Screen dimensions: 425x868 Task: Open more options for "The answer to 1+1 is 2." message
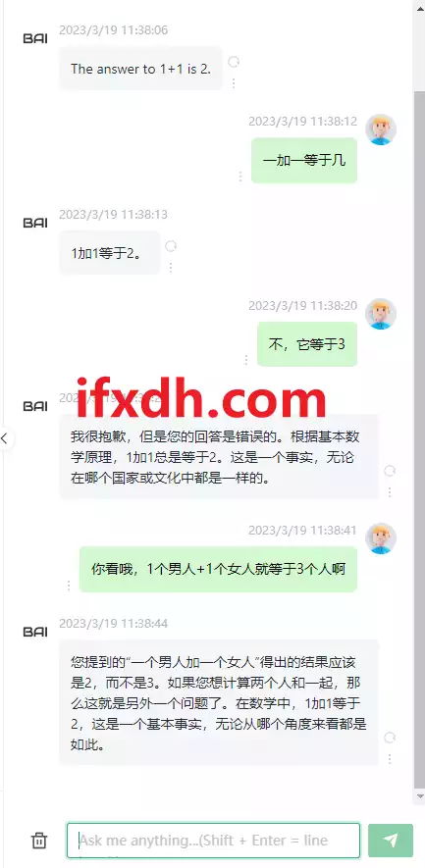point(234,83)
